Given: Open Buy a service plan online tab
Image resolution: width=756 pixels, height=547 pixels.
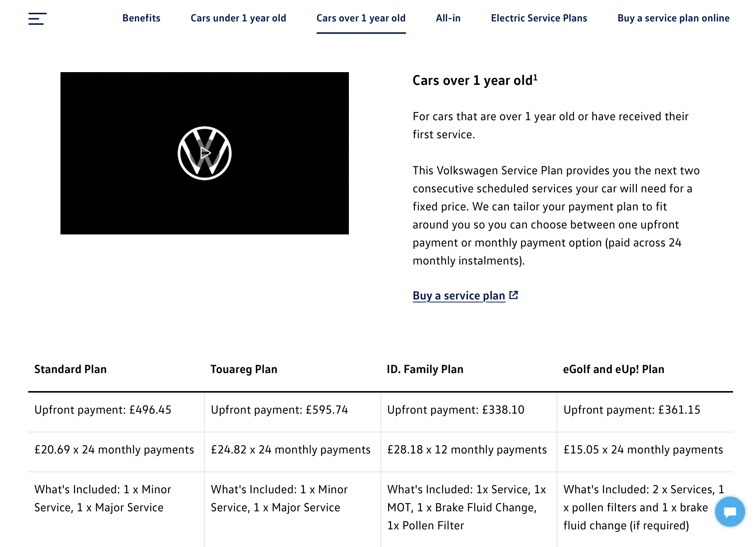Looking at the screenshot, I should (x=673, y=18).
